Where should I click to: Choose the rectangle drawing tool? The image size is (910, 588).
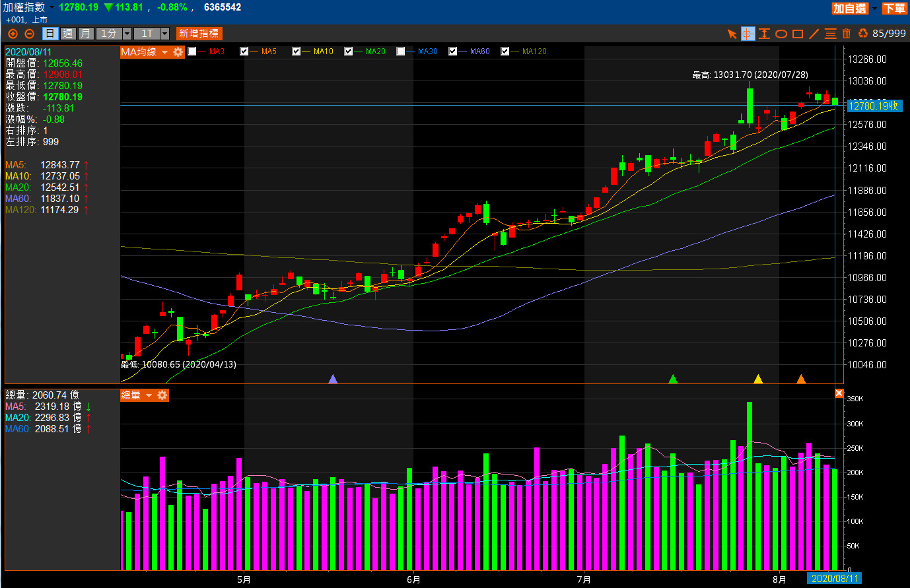pos(798,34)
